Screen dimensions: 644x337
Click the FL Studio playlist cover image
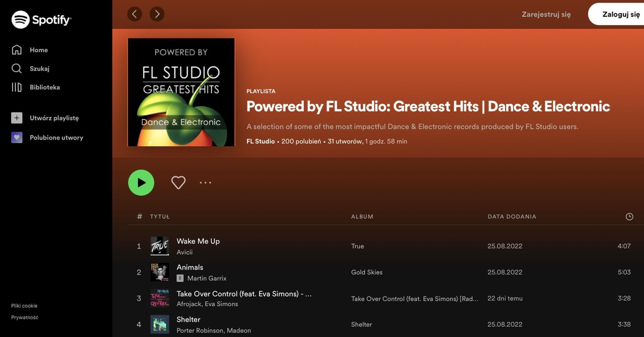coord(181,92)
